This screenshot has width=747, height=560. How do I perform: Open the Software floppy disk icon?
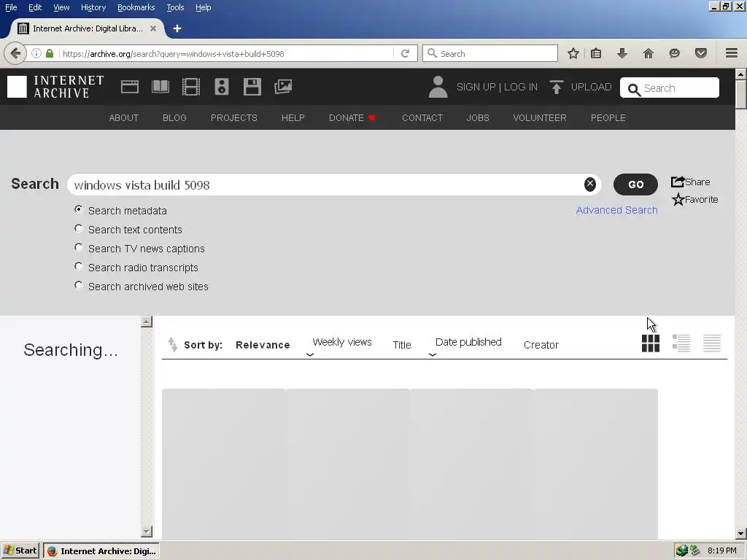[252, 87]
